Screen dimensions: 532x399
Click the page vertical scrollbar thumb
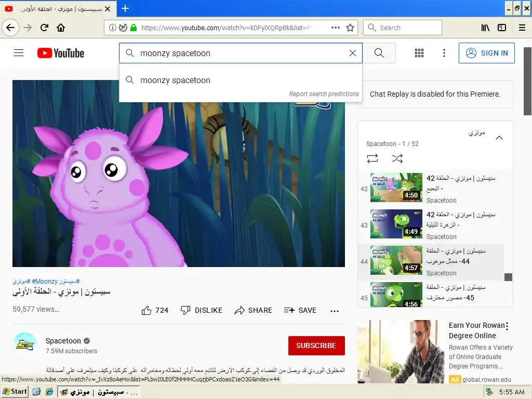528,82
